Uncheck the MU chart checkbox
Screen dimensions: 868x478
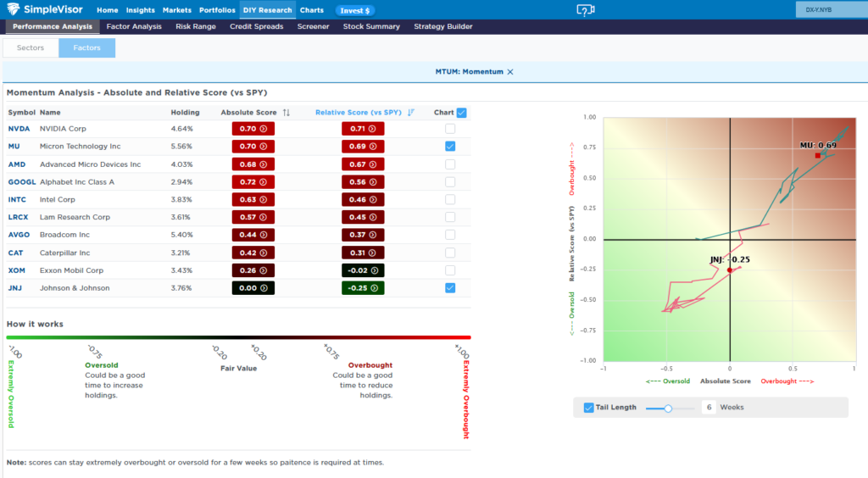pos(450,147)
